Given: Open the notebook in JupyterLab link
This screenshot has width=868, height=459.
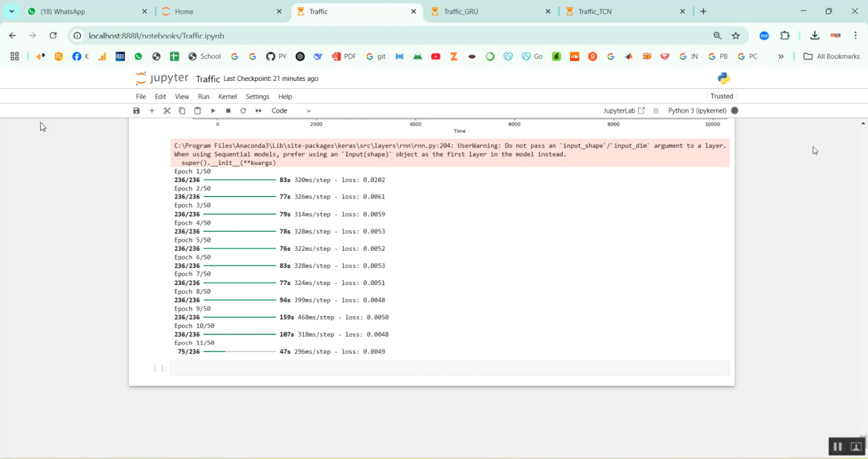Looking at the screenshot, I should click(624, 110).
